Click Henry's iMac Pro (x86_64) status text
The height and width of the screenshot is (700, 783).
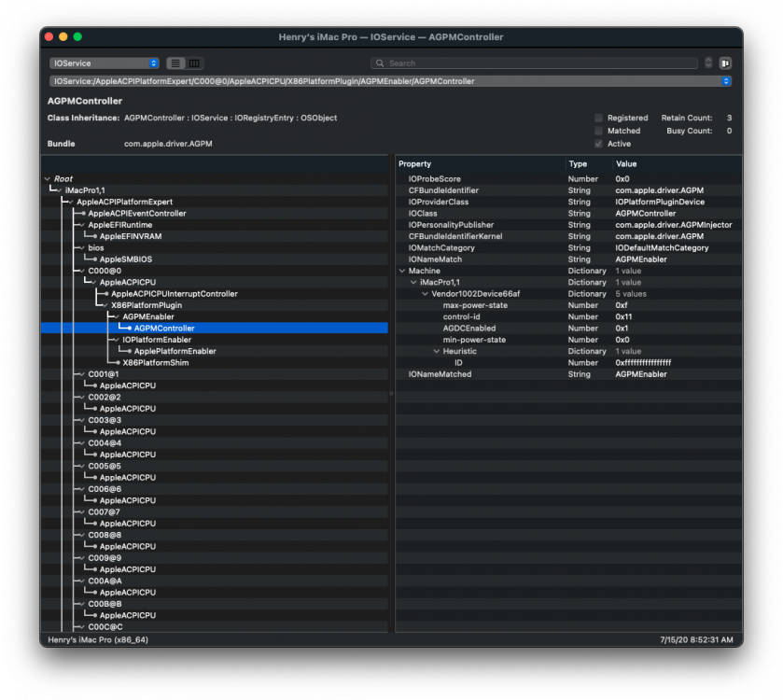[98, 639]
